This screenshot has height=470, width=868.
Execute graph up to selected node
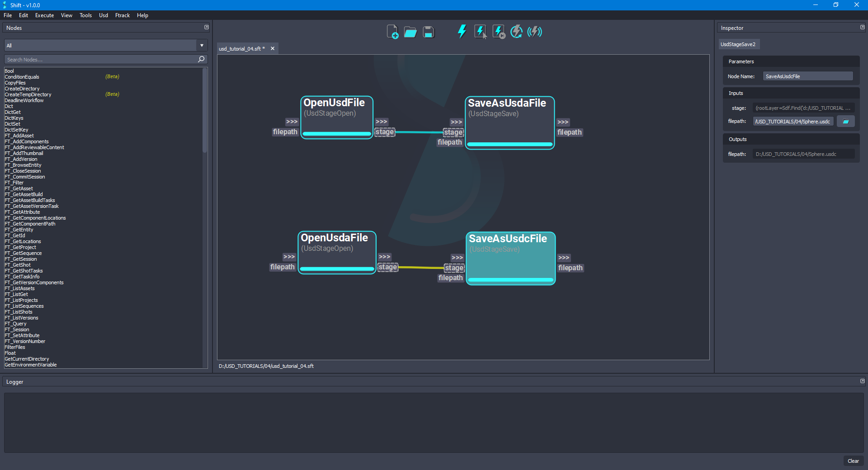[498, 32]
